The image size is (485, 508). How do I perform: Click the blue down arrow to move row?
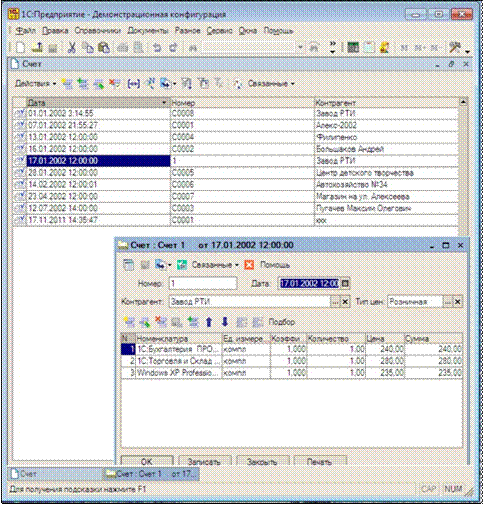pyautogui.click(x=225, y=322)
